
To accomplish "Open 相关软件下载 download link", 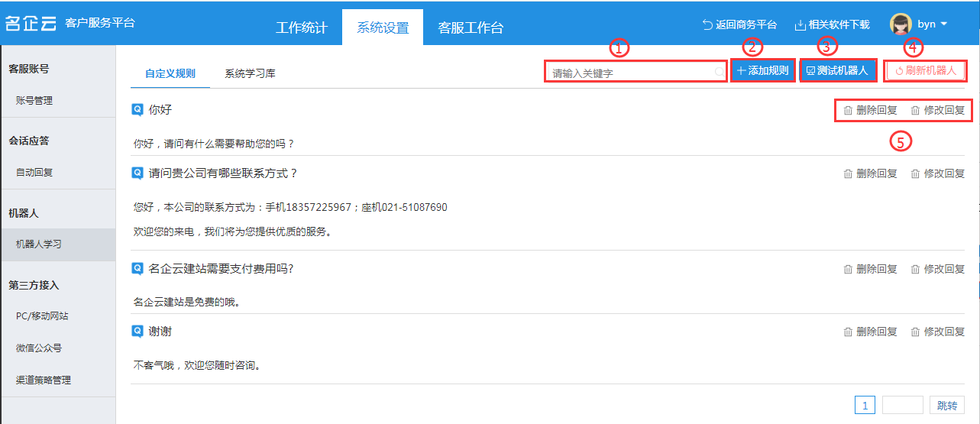I will 832,24.
